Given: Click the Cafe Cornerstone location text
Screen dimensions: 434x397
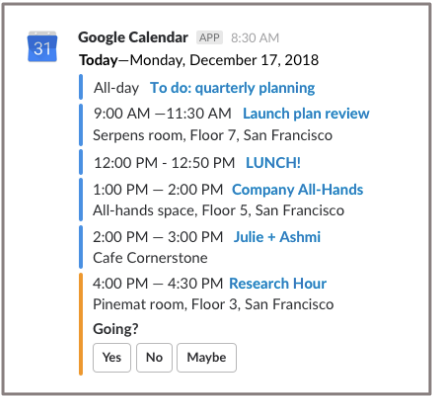Looking at the screenshot, I should pyautogui.click(x=150, y=258).
